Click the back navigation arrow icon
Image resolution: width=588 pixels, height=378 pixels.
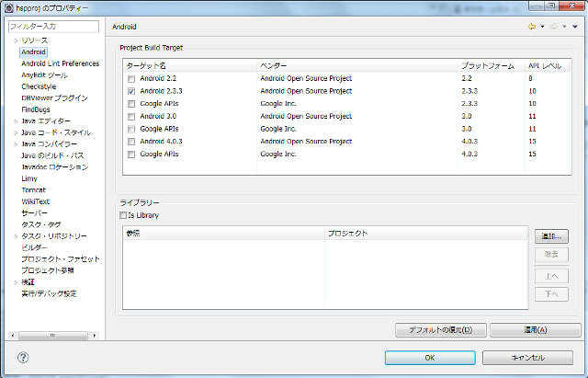coord(532,27)
